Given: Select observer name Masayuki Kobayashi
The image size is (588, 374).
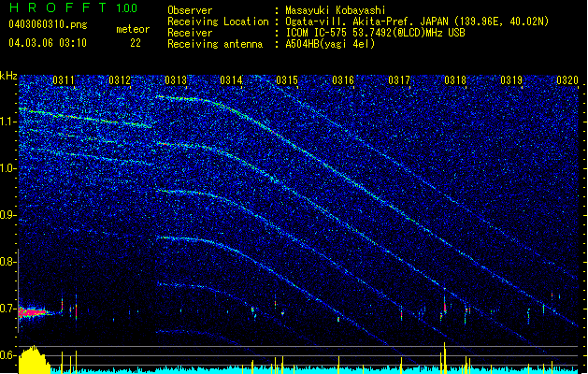Looking at the screenshot, I should [335, 10].
